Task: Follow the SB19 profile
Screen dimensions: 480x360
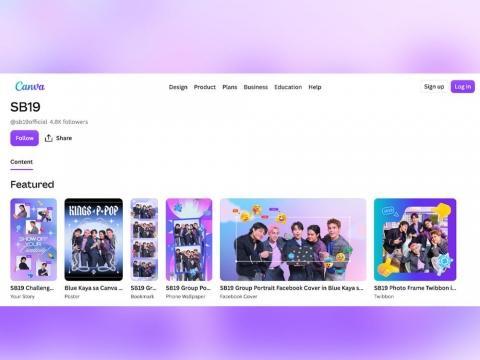Action: (24, 138)
